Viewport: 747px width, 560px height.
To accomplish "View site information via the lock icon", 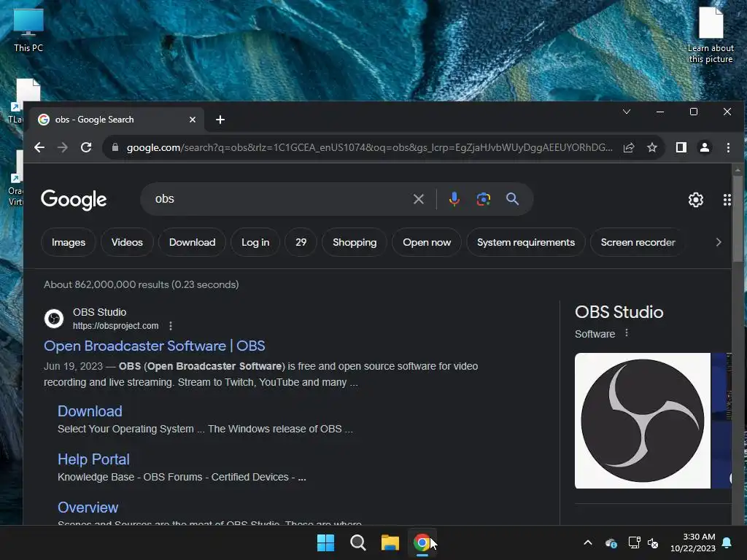I will [115, 147].
